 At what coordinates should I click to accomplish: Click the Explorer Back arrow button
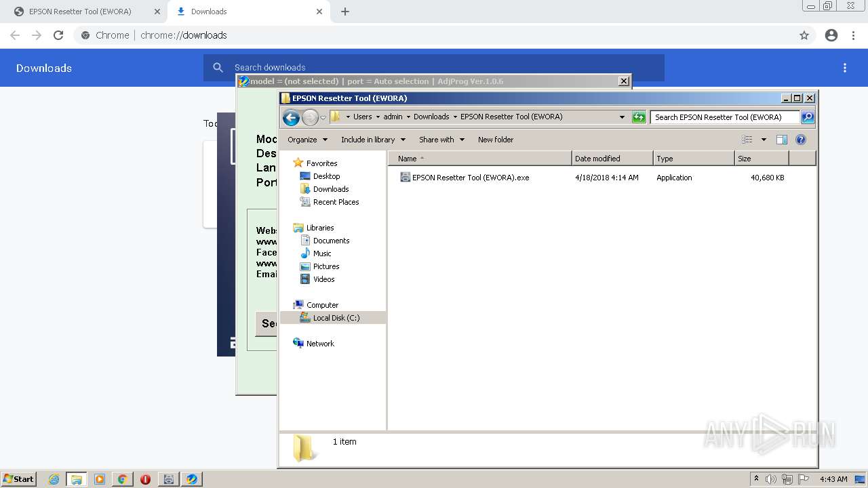click(x=291, y=117)
